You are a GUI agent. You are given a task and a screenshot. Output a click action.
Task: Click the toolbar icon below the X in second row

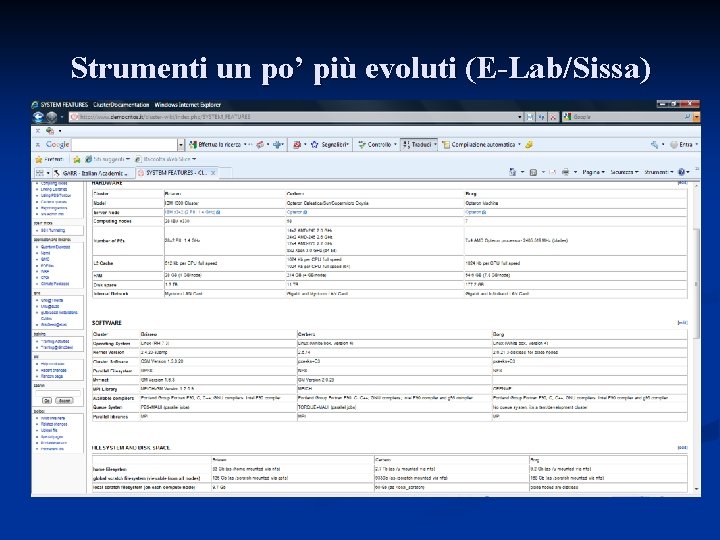50,131
